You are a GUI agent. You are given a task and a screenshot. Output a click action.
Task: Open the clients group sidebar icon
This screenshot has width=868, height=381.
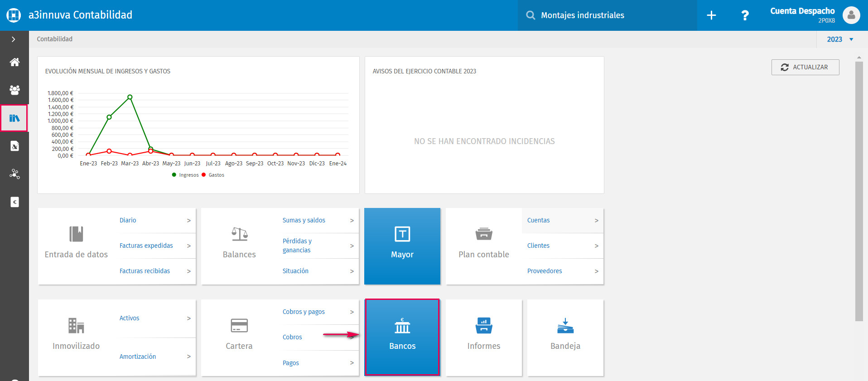[14, 90]
